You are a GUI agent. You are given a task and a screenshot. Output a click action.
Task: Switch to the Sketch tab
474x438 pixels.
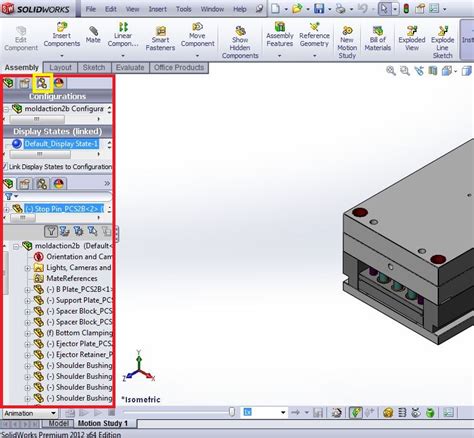tap(94, 68)
